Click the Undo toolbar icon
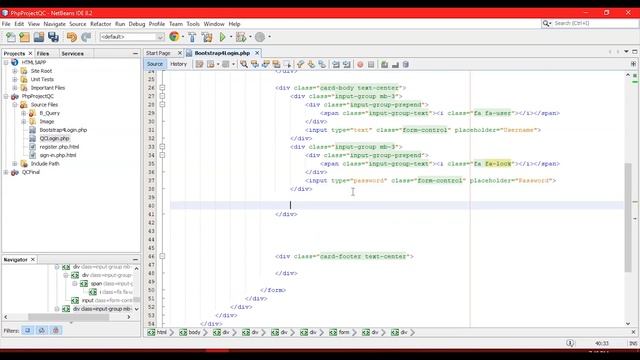The image size is (640, 360). pos(72,37)
